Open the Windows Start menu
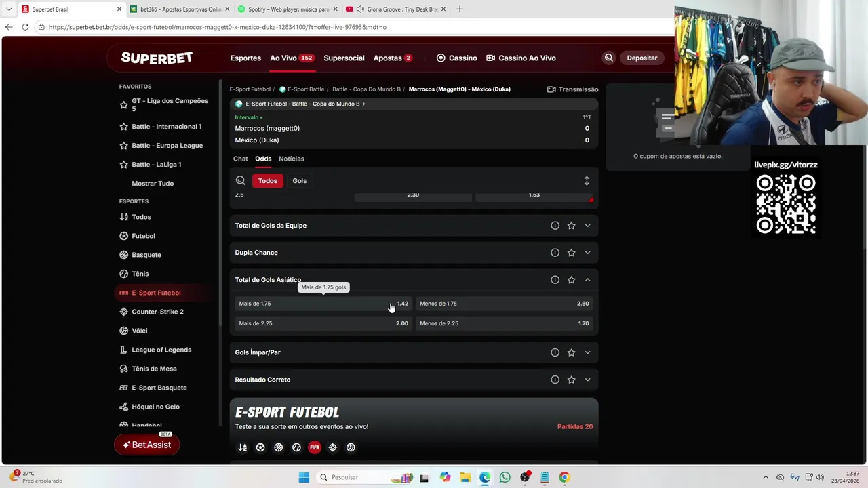This screenshot has width=868, height=488. [x=304, y=477]
